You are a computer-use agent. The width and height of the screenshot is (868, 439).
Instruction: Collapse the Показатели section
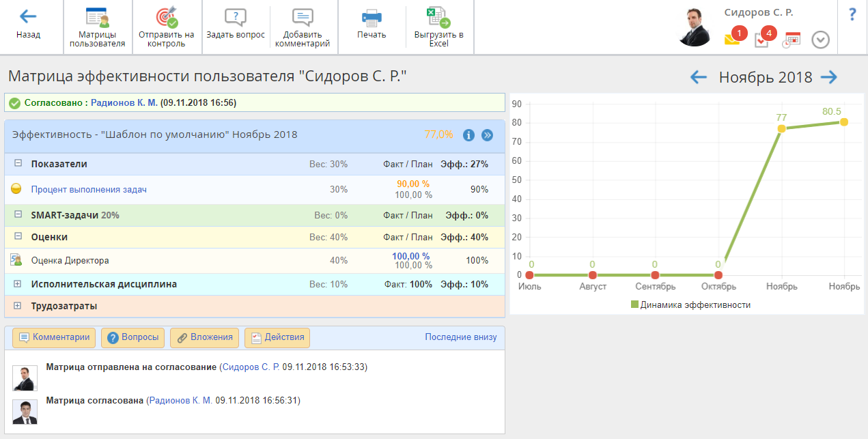click(18, 164)
